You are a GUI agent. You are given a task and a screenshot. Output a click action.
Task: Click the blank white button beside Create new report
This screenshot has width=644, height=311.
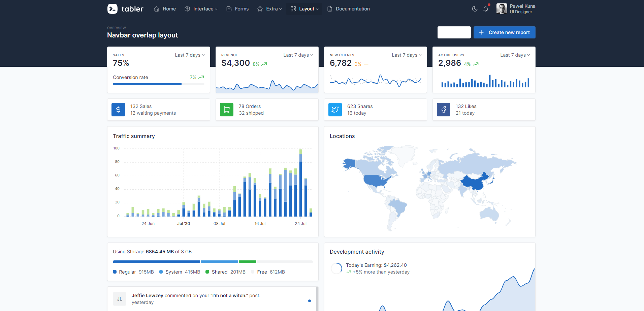click(454, 32)
